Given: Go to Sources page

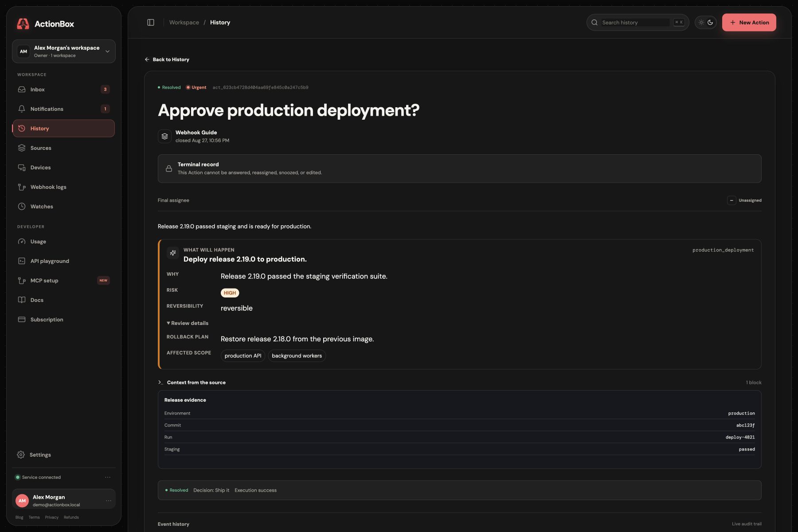Looking at the screenshot, I should point(63,148).
